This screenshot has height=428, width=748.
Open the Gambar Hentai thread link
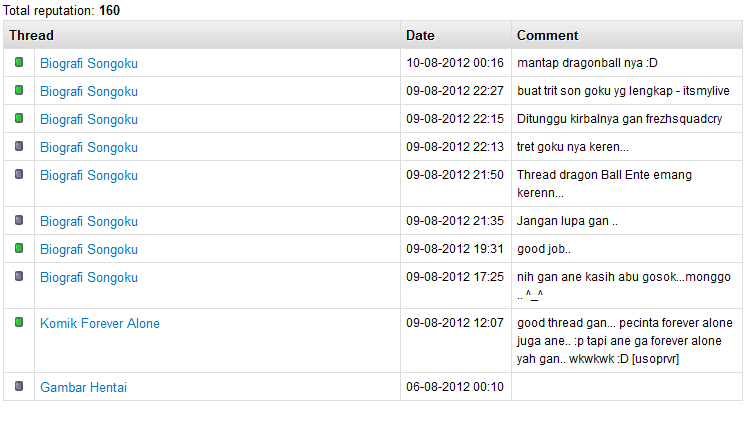83,387
